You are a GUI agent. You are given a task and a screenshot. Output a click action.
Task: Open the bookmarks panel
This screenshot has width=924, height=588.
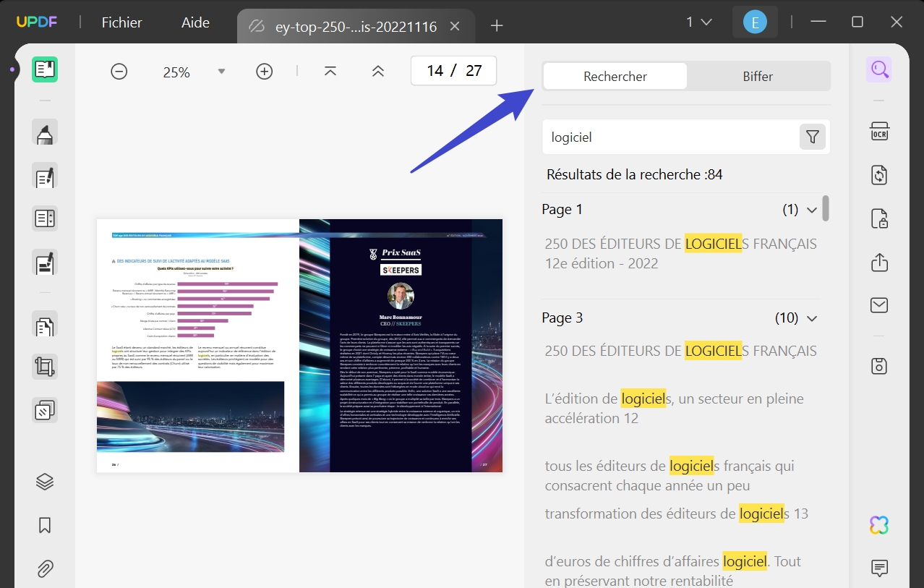click(43, 525)
